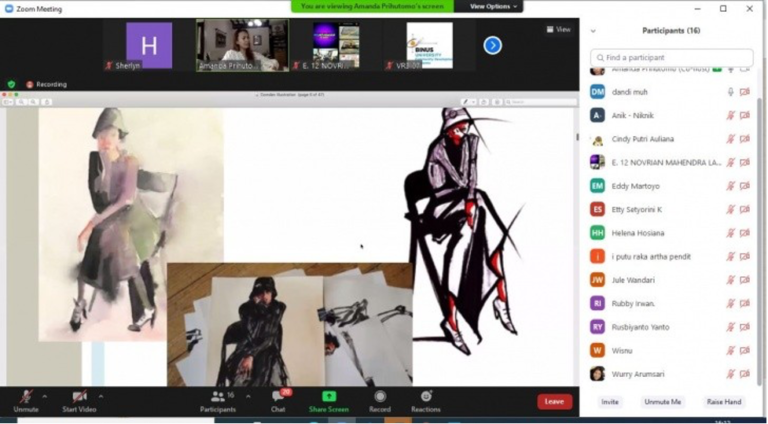Open video options arrow next to Start Video
This screenshot has width=768, height=424.
(101, 397)
